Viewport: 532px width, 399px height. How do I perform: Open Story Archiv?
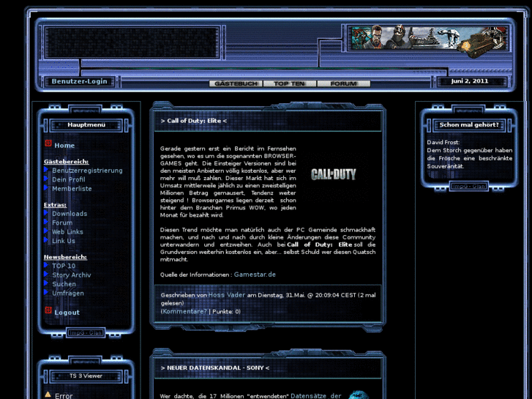click(x=72, y=275)
